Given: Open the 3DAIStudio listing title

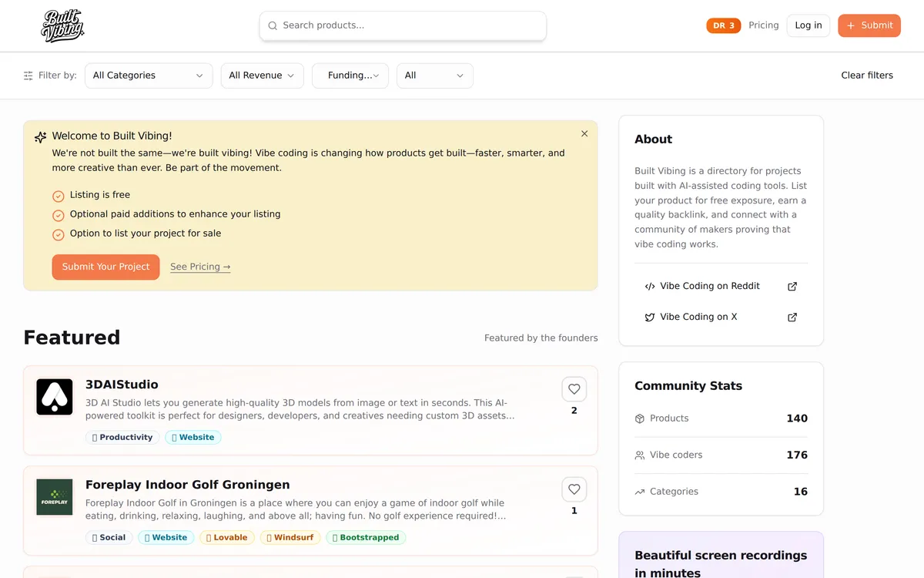Looking at the screenshot, I should 122,385.
